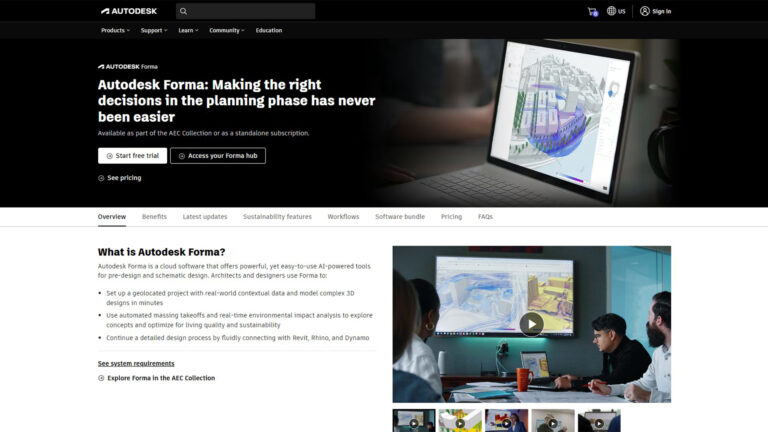Select the fourth video thumbnail
The image size is (768, 432).
coord(553,421)
